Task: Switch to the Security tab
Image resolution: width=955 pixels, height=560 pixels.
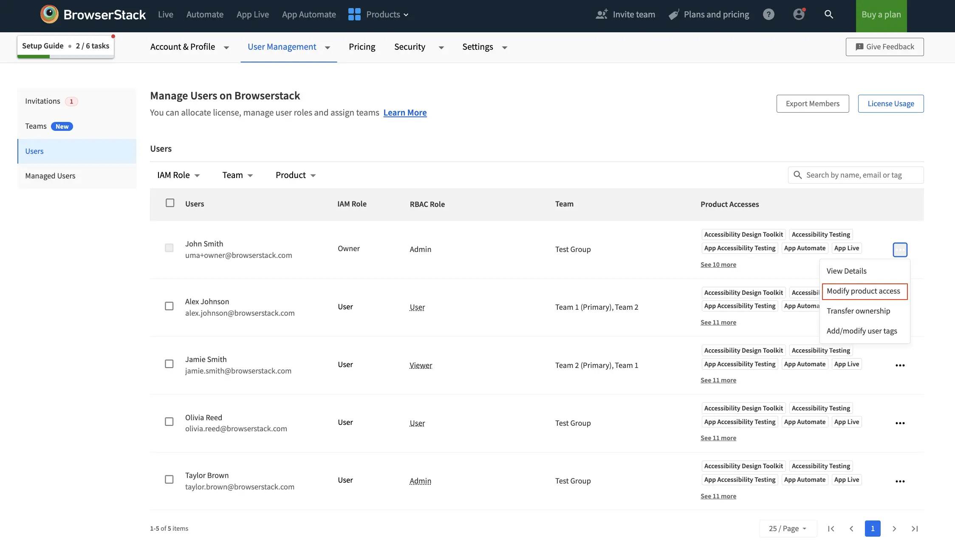Action: pyautogui.click(x=410, y=47)
